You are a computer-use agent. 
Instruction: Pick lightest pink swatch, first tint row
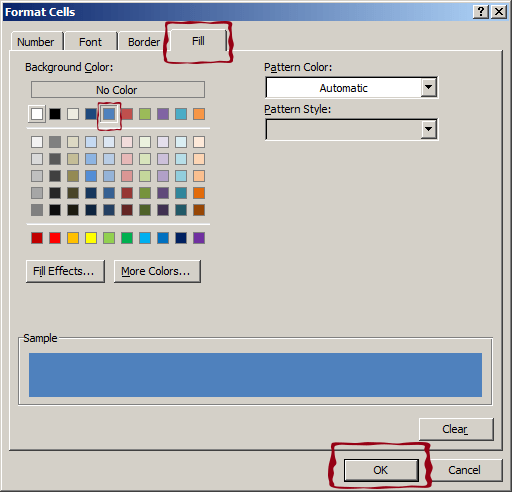pos(127,142)
